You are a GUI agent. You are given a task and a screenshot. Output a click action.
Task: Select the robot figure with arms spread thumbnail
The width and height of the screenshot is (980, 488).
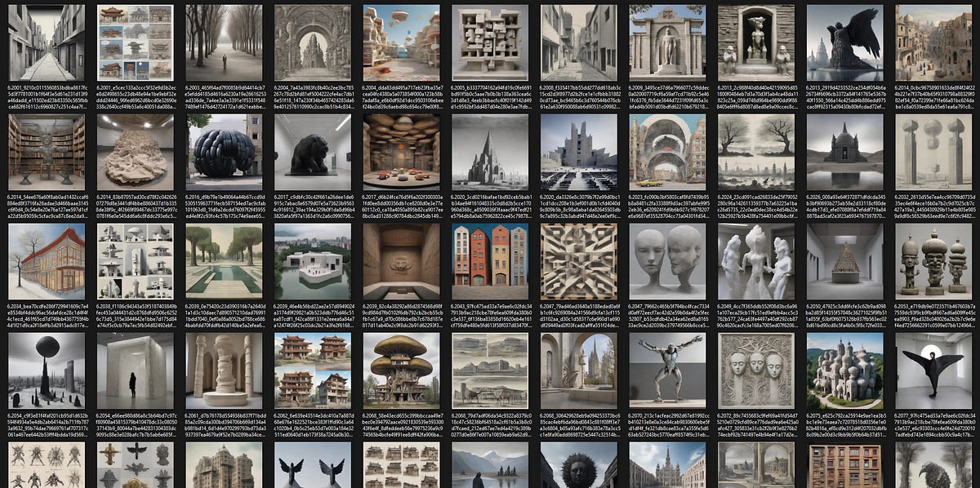tap(667, 371)
